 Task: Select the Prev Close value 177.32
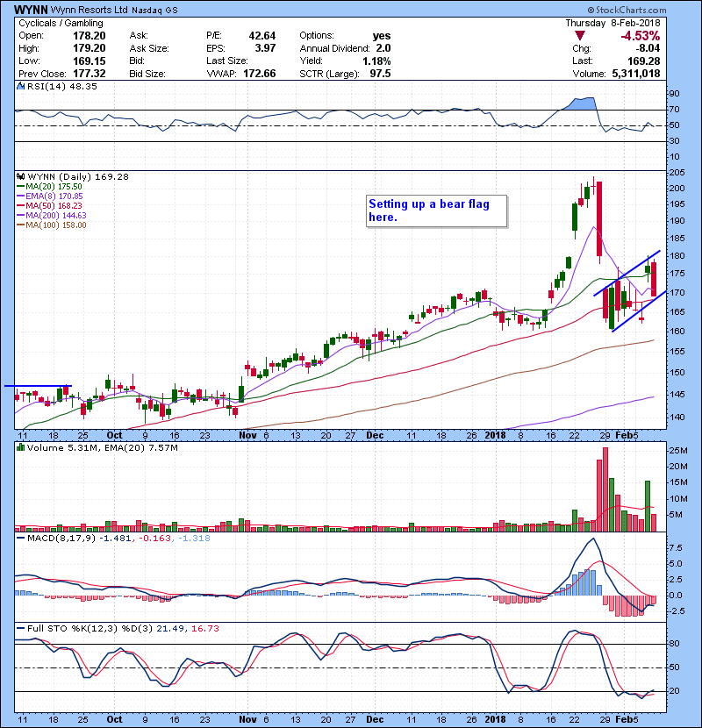(x=90, y=74)
